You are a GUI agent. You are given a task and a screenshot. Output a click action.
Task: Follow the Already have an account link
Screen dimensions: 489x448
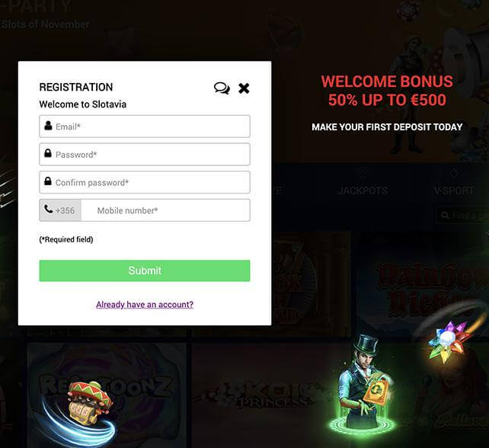pyautogui.click(x=145, y=305)
